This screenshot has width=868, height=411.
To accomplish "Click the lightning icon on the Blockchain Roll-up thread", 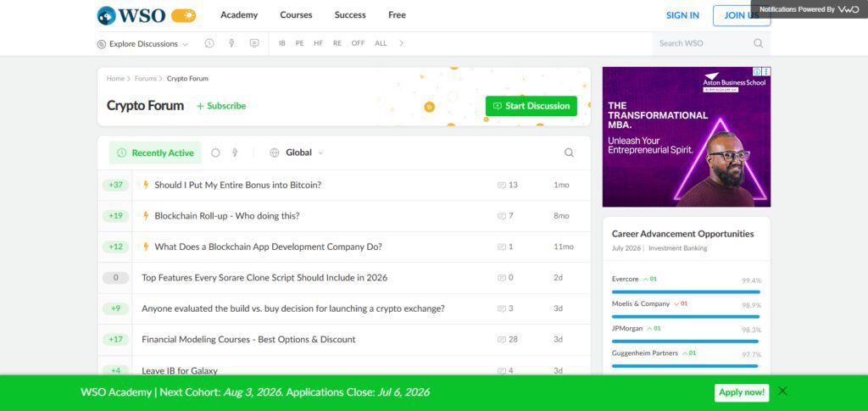I will coord(146,216).
